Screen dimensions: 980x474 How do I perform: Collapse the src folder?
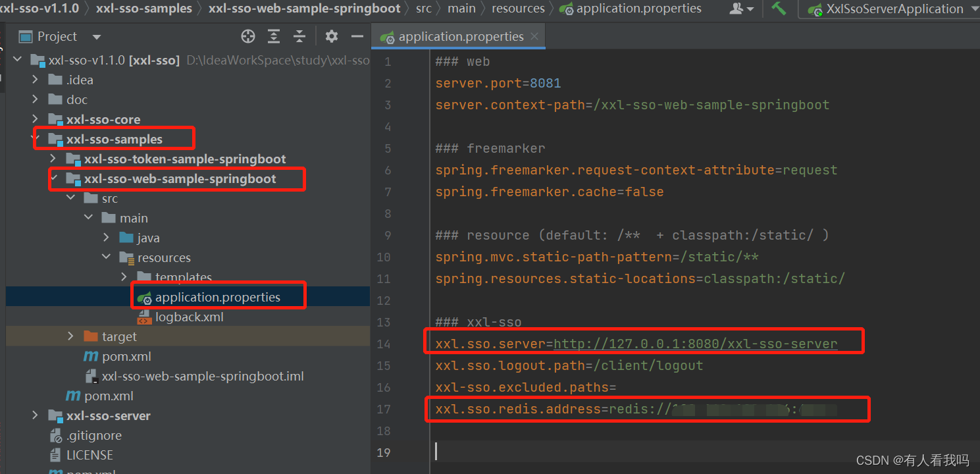pyautogui.click(x=71, y=198)
